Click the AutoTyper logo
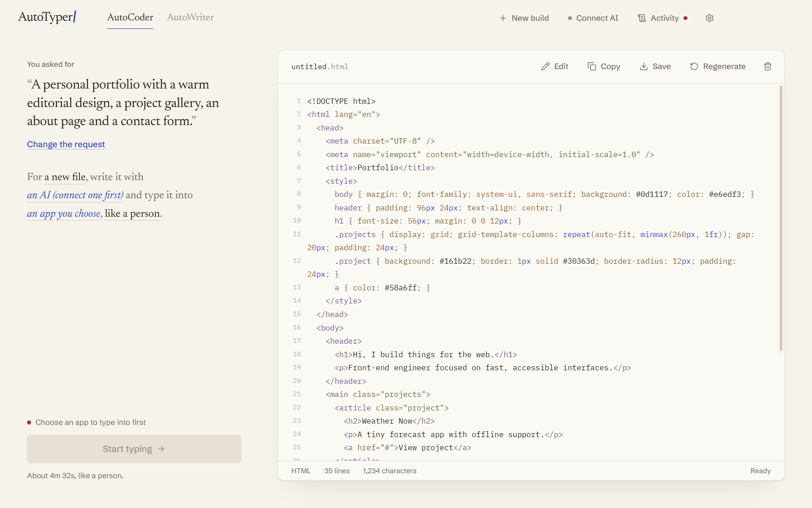Screen dimensions: 812x508 click(47, 17)
